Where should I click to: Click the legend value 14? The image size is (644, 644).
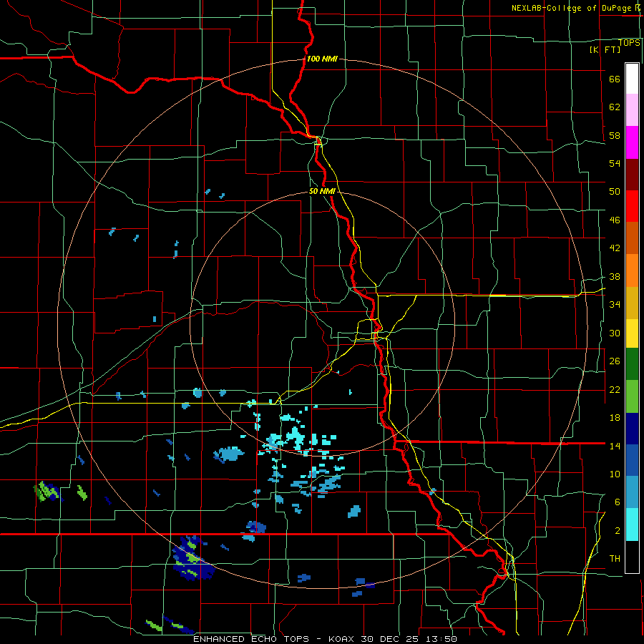point(615,446)
